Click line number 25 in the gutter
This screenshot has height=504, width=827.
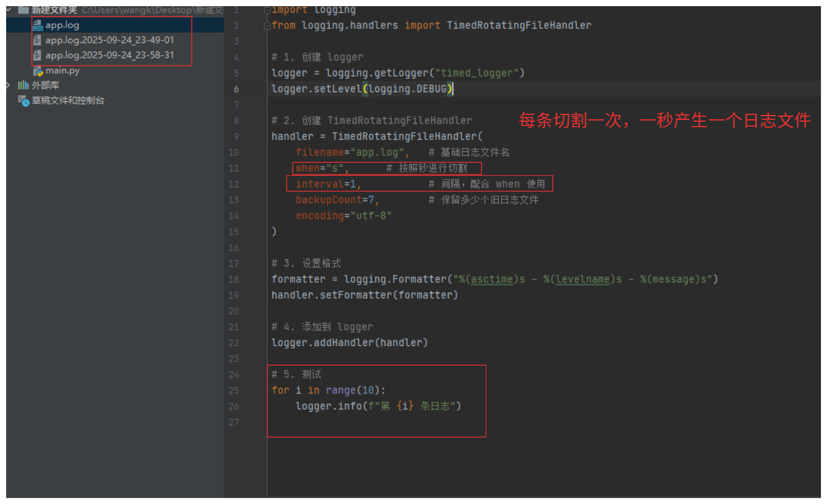pos(233,390)
